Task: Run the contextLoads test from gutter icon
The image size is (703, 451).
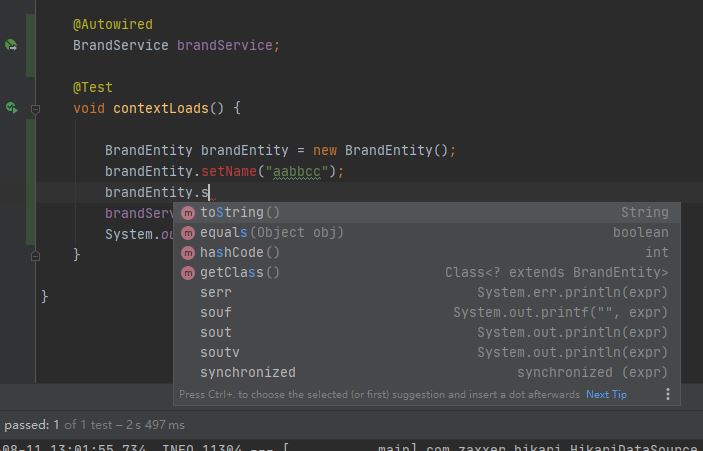Action: click(x=12, y=108)
